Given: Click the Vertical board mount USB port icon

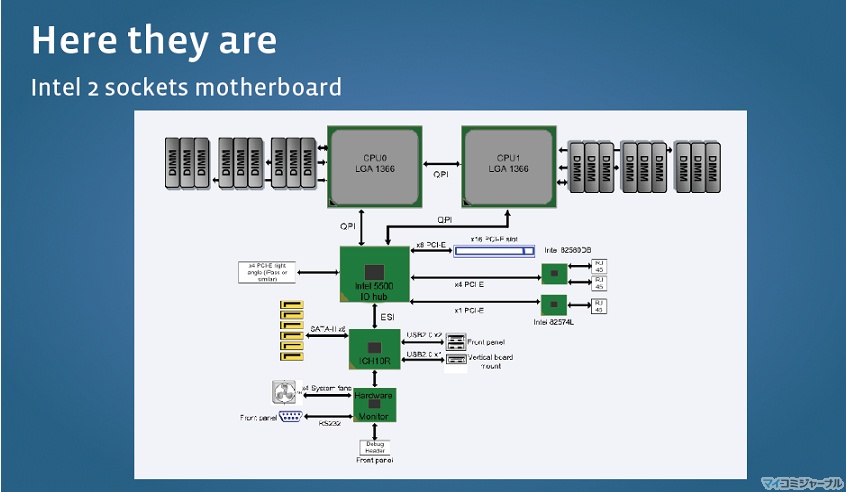Looking at the screenshot, I should tap(456, 359).
